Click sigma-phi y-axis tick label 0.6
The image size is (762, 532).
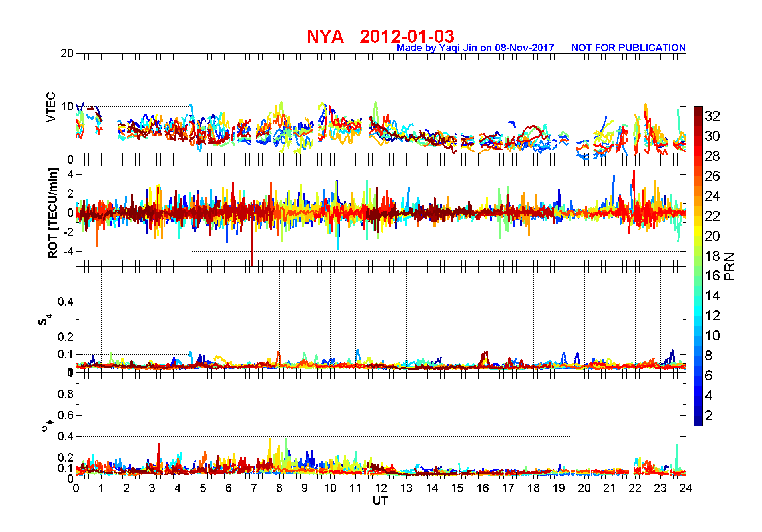pos(66,415)
